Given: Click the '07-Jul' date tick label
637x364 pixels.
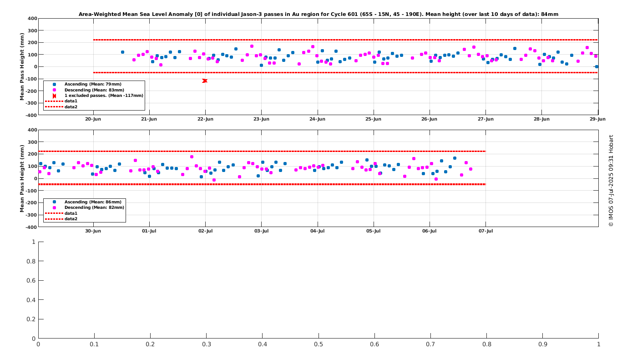Looking at the screenshot, I should click(485, 231).
